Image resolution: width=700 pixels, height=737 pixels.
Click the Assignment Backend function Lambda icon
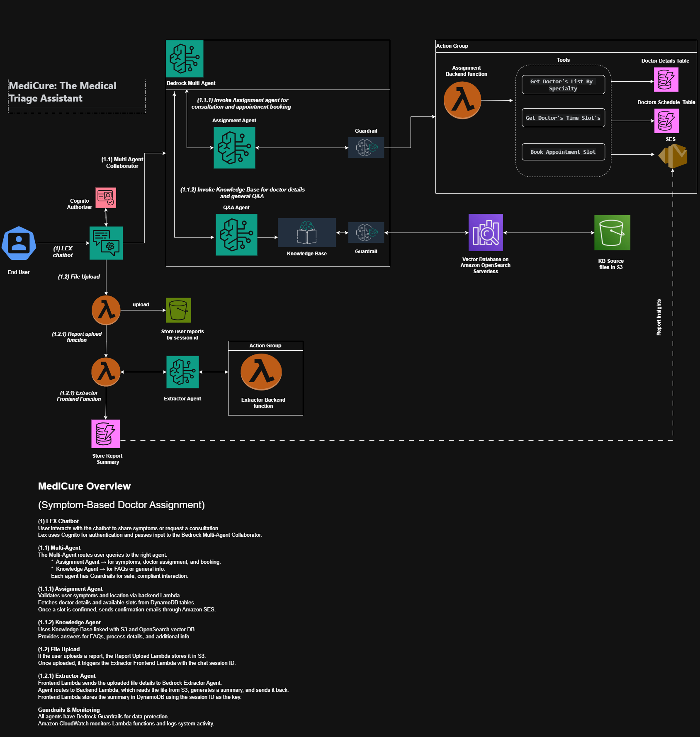coord(462,100)
